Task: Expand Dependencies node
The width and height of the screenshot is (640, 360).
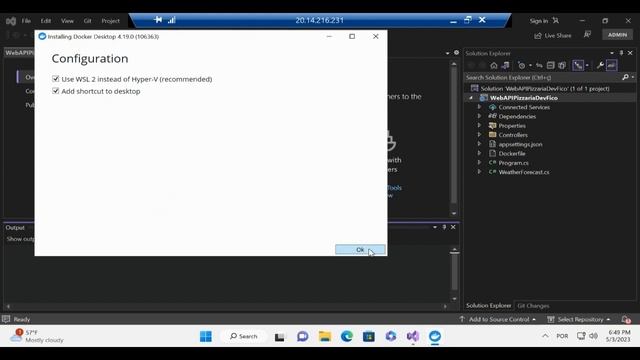Action: click(480, 116)
